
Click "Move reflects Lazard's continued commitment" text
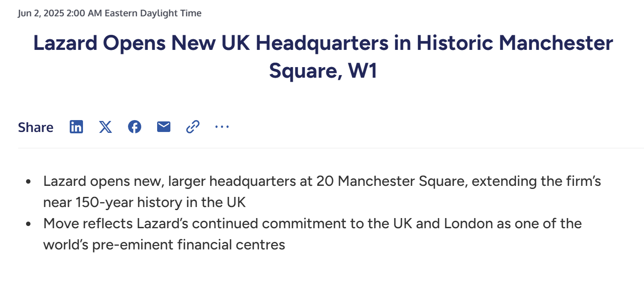click(x=185, y=224)
